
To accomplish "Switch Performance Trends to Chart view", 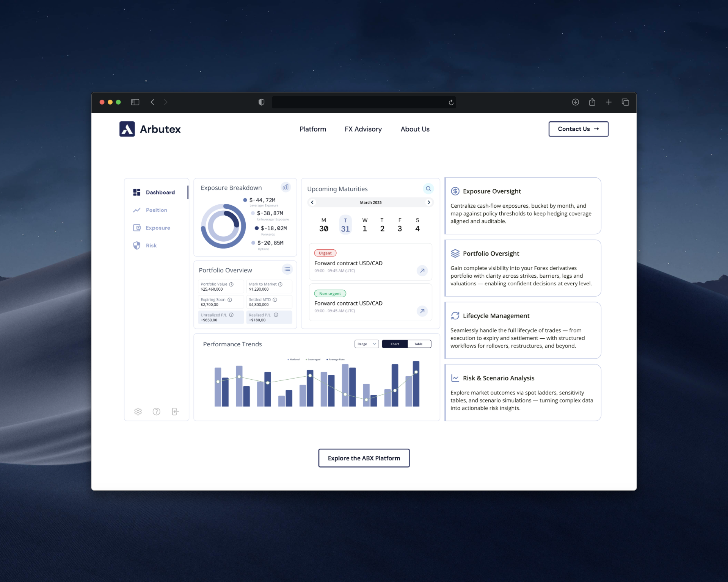I will (395, 344).
